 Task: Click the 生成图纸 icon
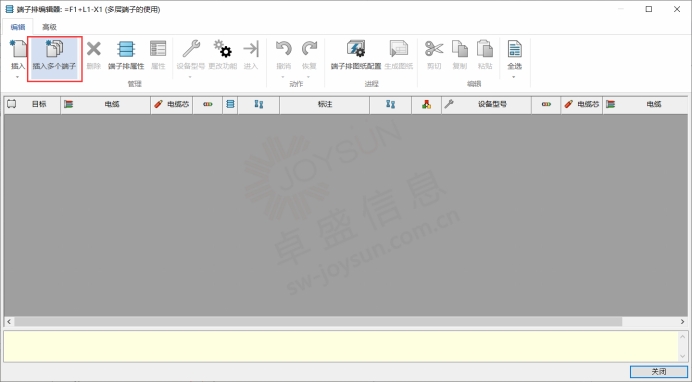tap(399, 49)
